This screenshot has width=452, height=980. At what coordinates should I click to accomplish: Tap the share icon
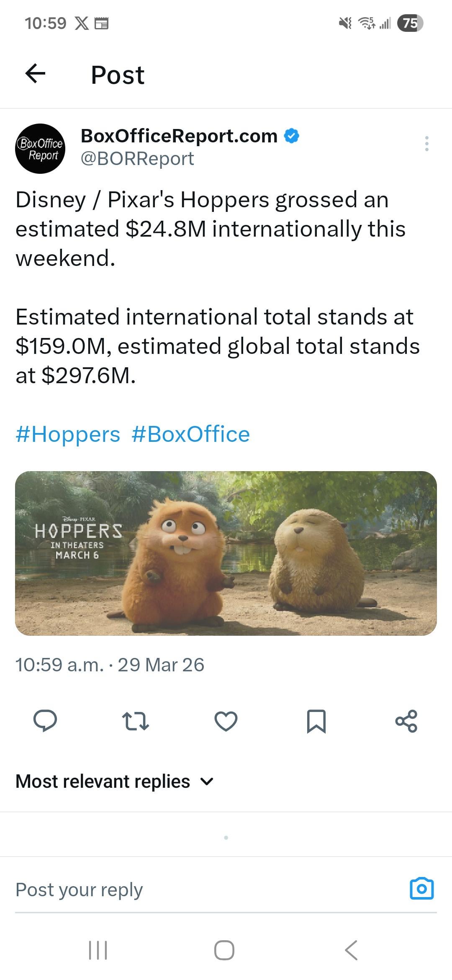click(406, 721)
